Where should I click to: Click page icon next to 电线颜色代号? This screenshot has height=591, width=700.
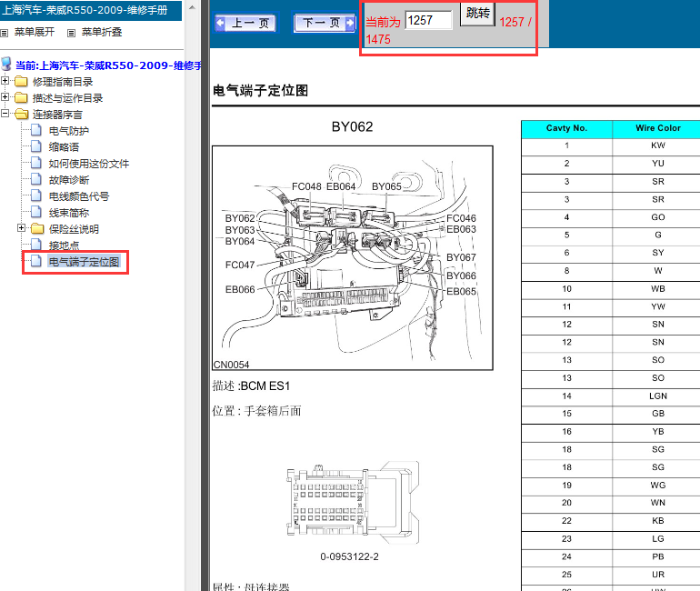click(36, 195)
